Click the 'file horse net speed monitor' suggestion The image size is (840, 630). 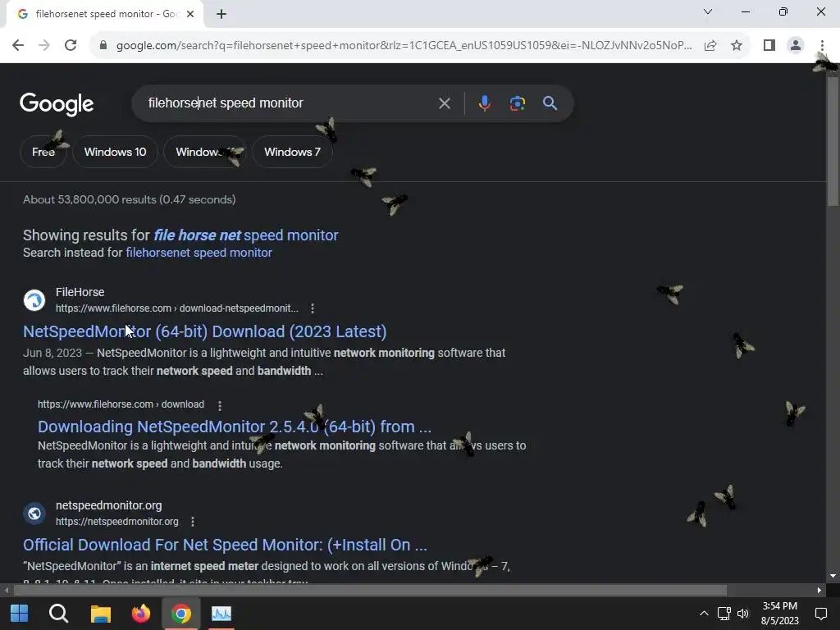click(x=246, y=235)
